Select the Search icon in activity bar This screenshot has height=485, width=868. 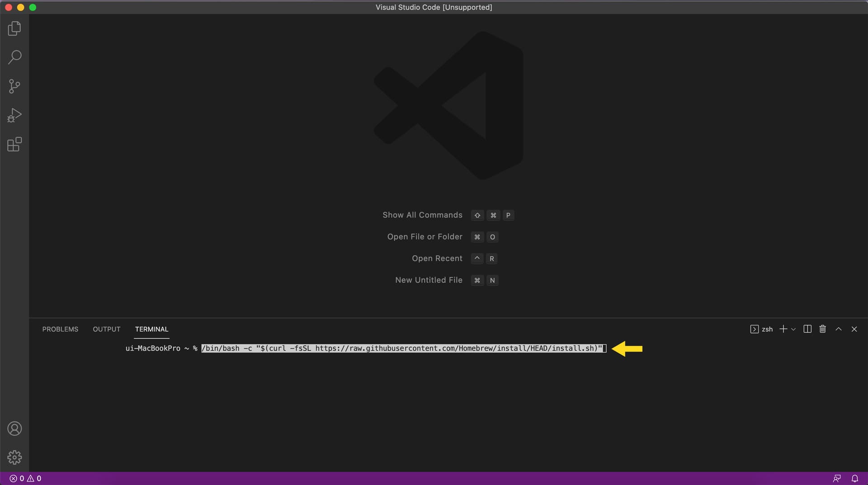14,57
